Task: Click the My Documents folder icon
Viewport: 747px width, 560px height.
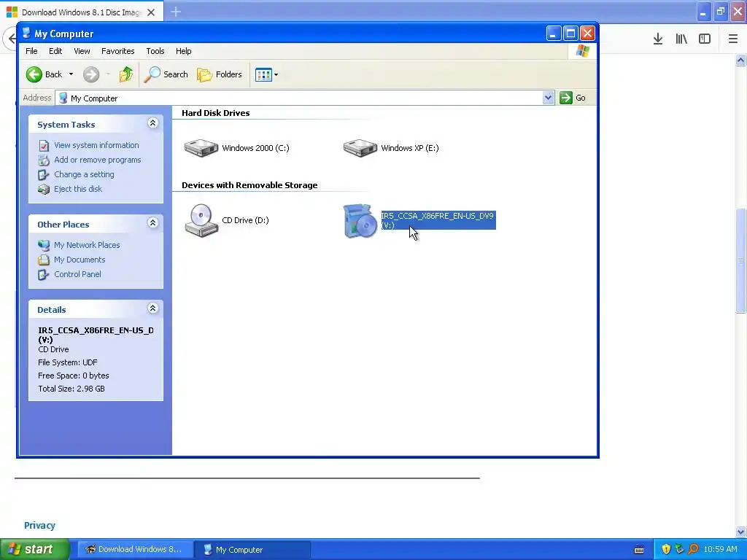Action: (44, 260)
